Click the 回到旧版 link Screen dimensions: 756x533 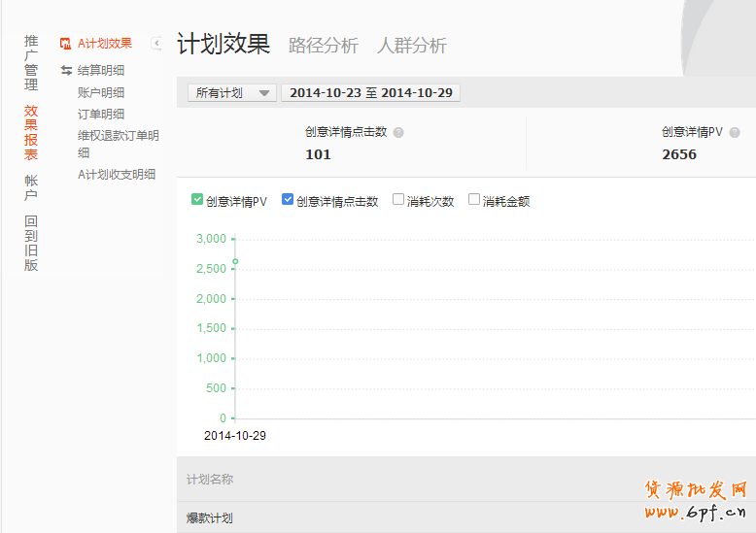coord(31,244)
